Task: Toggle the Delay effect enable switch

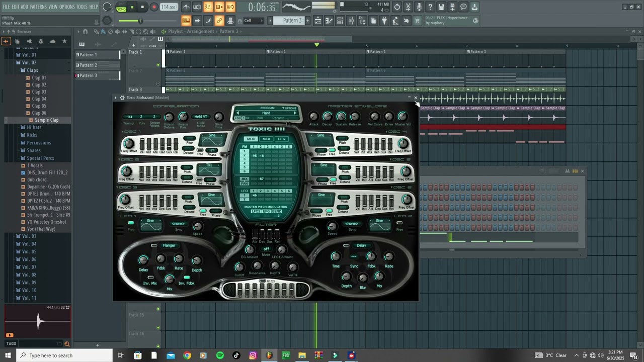Action: pyautogui.click(x=346, y=245)
